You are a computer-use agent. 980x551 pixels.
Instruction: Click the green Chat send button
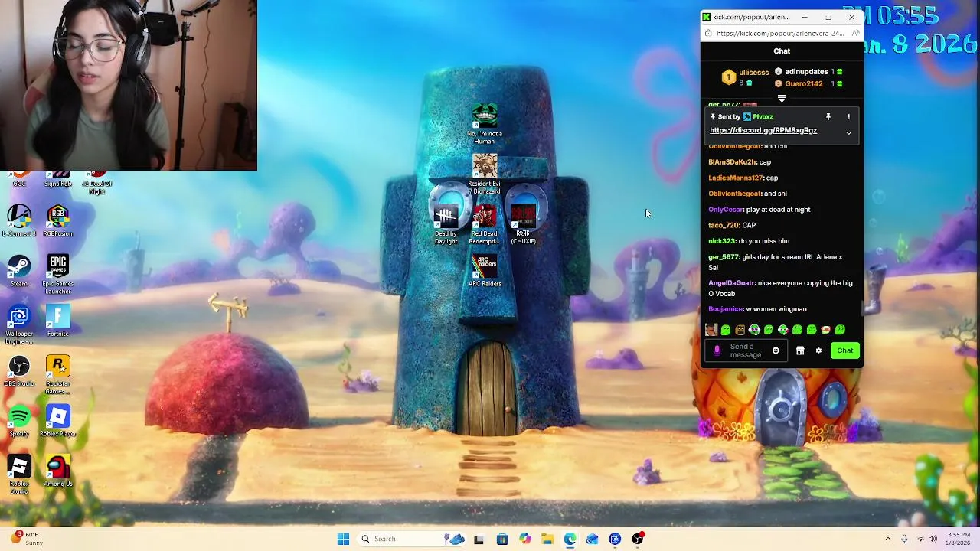click(845, 350)
